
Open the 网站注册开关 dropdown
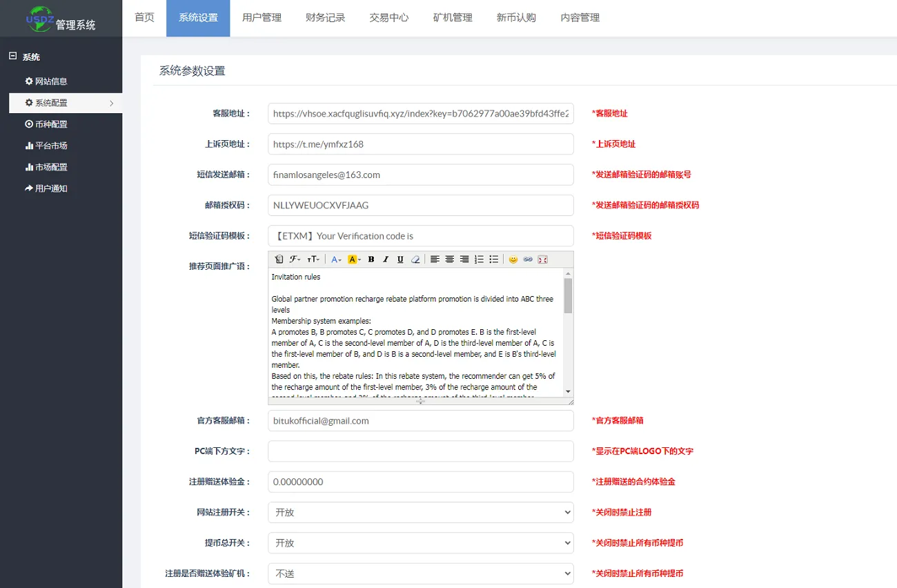pyautogui.click(x=421, y=512)
